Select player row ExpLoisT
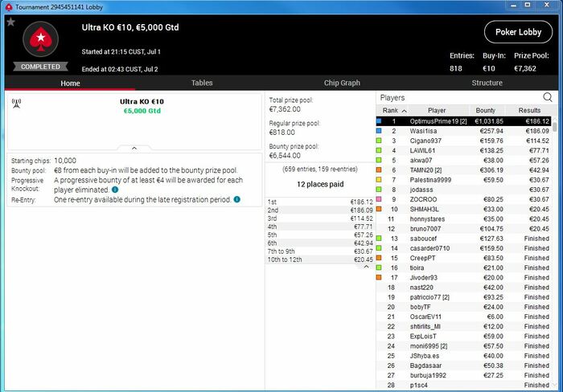The width and height of the screenshot is (563, 392). pos(463,336)
